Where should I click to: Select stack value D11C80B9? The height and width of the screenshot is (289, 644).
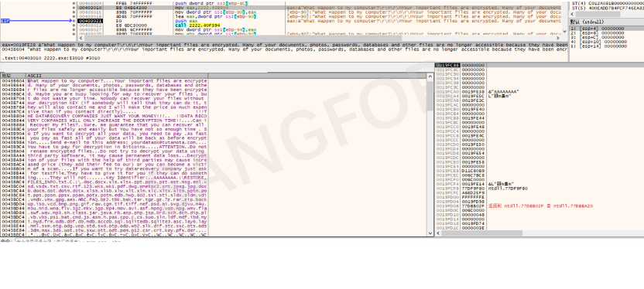(x=473, y=171)
